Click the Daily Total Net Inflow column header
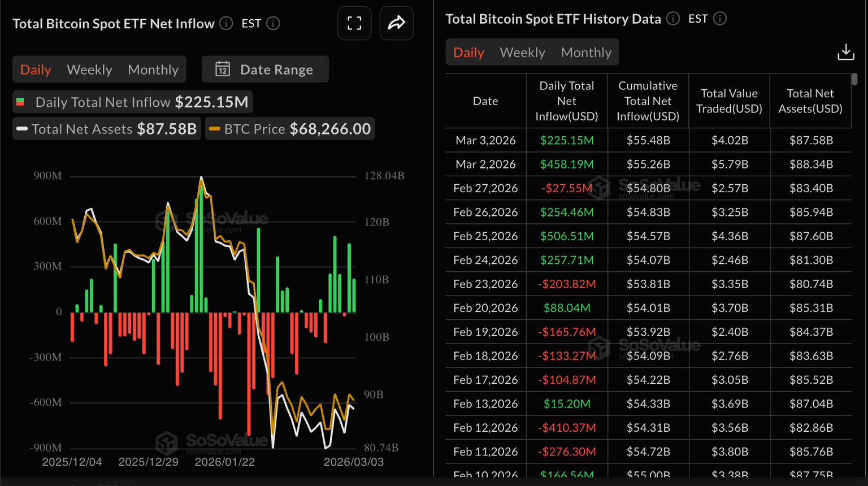The image size is (868, 486). [x=566, y=101]
